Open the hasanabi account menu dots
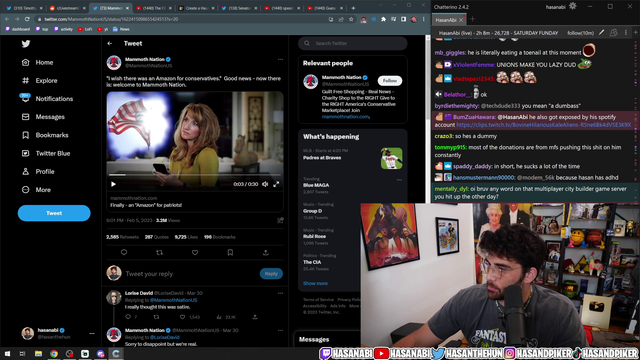640x360 pixels. click(x=92, y=333)
